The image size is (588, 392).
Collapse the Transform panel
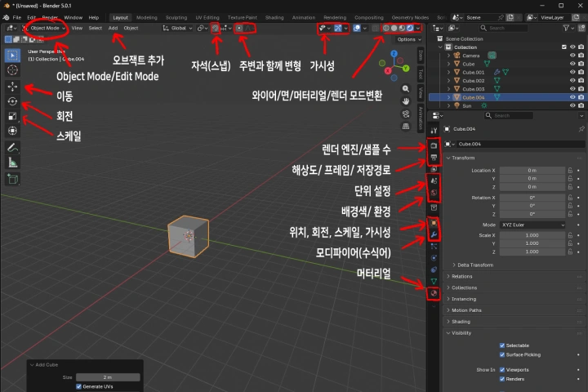click(x=463, y=158)
